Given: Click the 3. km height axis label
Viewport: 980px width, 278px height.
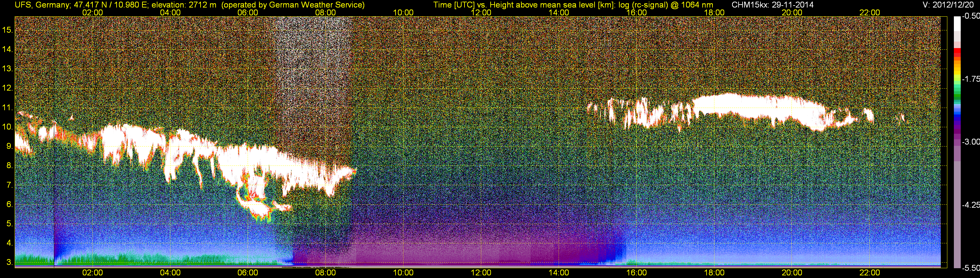Looking at the screenshot, I should click(9, 262).
